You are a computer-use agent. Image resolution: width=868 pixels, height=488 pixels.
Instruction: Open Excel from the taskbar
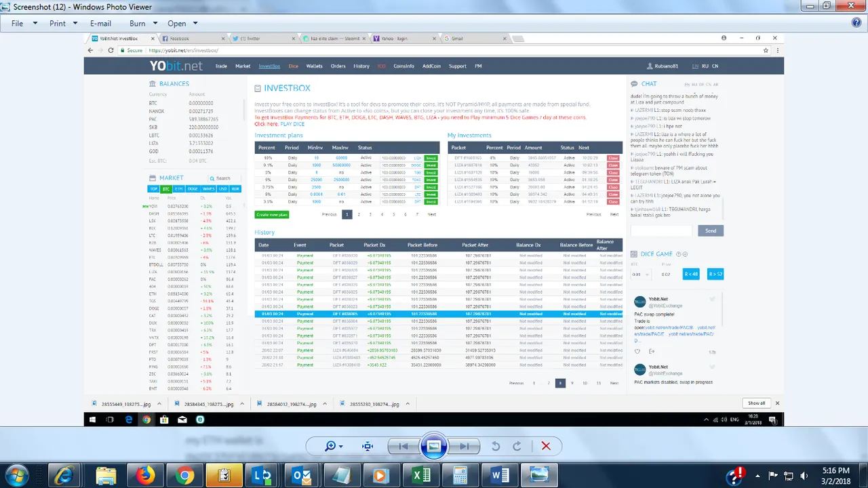pos(420,475)
